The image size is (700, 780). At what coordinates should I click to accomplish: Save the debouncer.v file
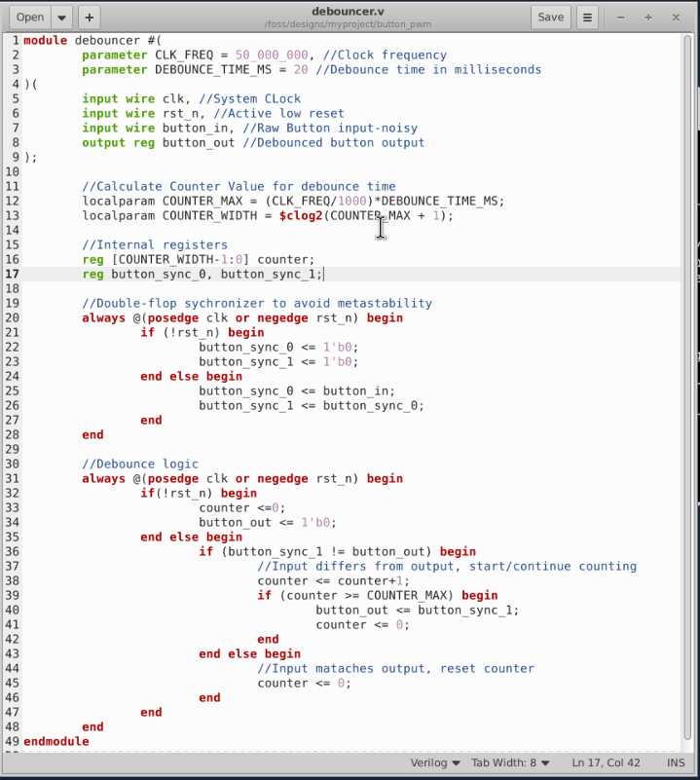point(550,17)
